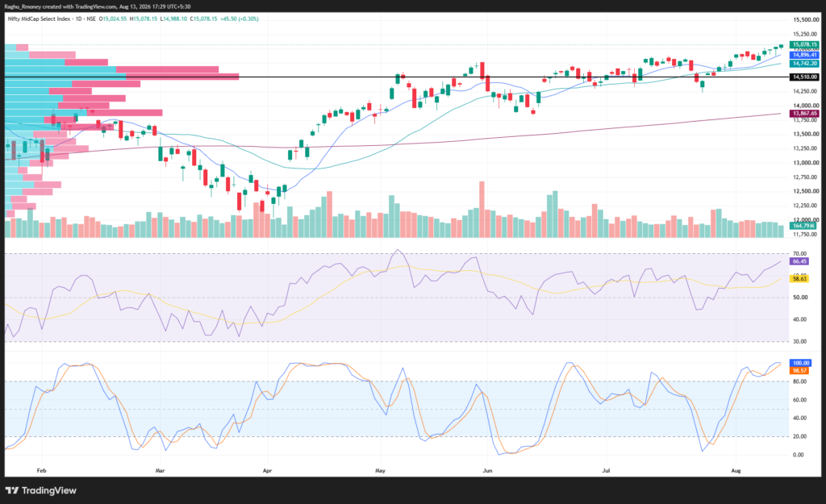Image resolution: width=826 pixels, height=504 pixels.
Task: Click the RSI 30.00 axis label
Action: coord(799,341)
